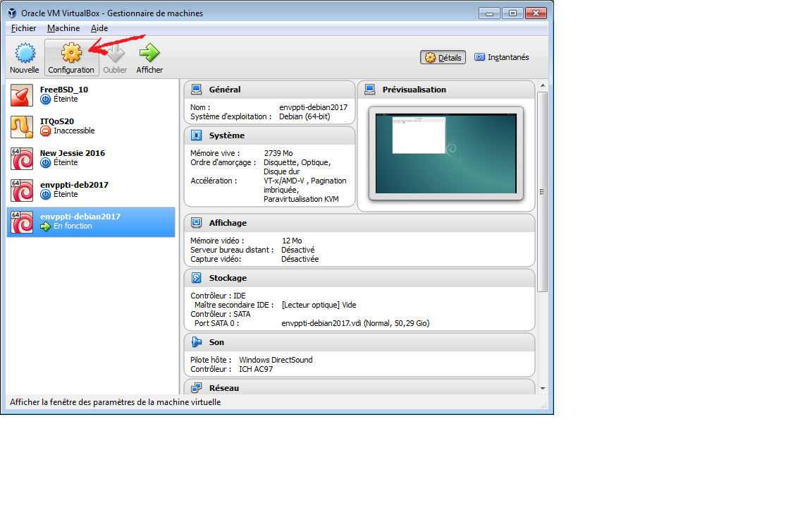Click the VM preview thumbnail
The height and width of the screenshot is (508, 812).
tap(445, 154)
